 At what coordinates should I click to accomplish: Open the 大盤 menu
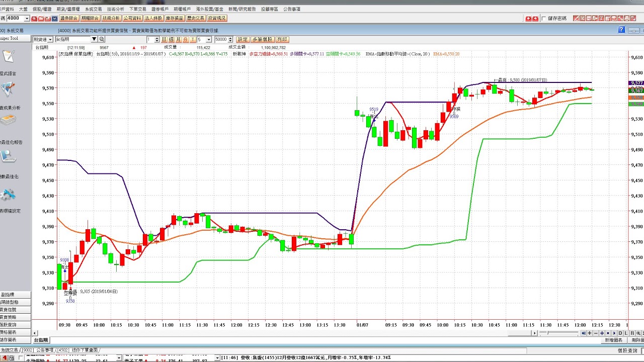(x=23, y=9)
